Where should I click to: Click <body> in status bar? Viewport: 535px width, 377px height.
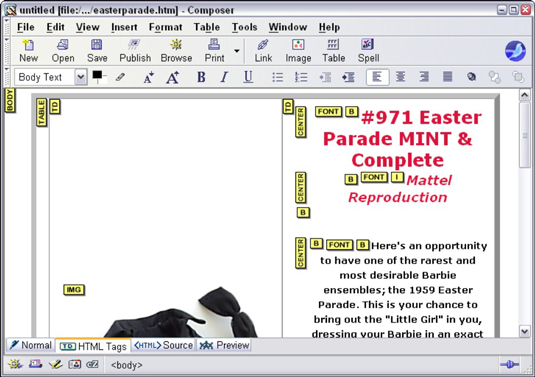[127, 365]
